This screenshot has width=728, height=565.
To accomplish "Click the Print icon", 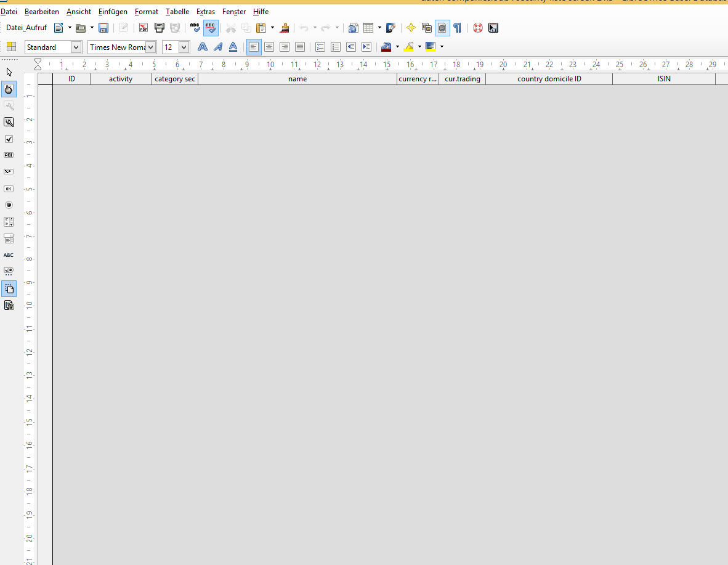I will 160,28.
